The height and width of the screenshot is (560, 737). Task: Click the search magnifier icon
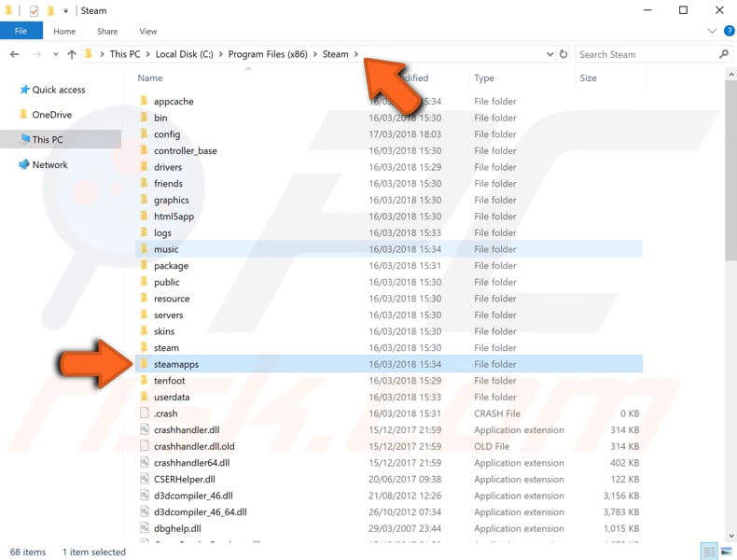point(723,54)
